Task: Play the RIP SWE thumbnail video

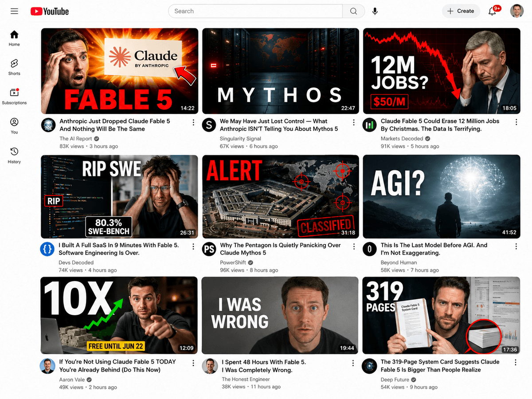Action: tap(119, 196)
